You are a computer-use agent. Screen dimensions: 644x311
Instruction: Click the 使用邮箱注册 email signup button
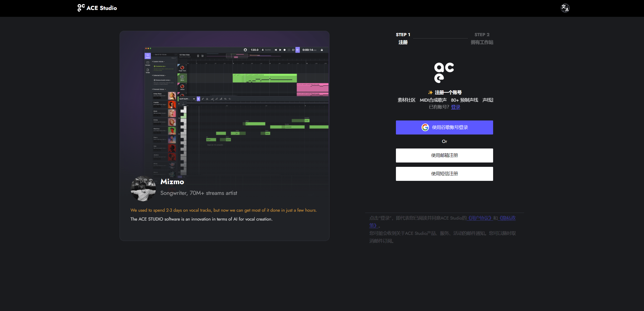coord(444,155)
